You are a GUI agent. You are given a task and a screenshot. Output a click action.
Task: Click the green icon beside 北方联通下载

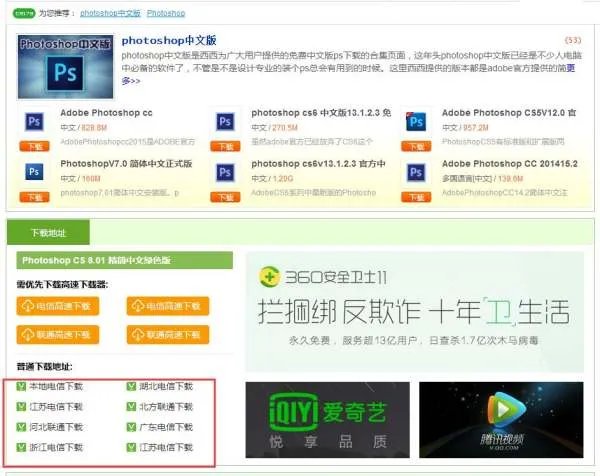pos(131,406)
